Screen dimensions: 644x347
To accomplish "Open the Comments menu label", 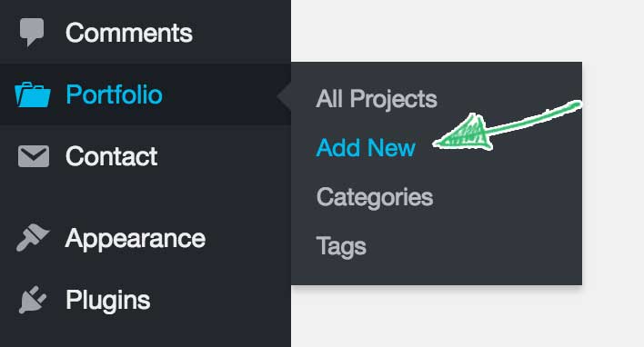I will 129,33.
